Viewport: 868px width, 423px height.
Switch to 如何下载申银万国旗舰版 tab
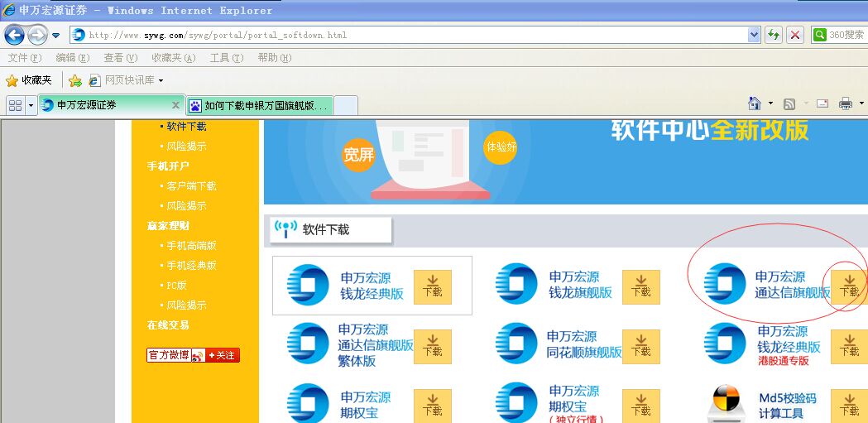coord(259,105)
